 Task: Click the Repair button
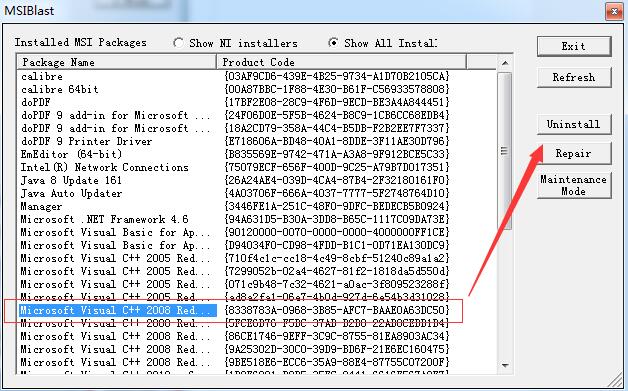574,153
